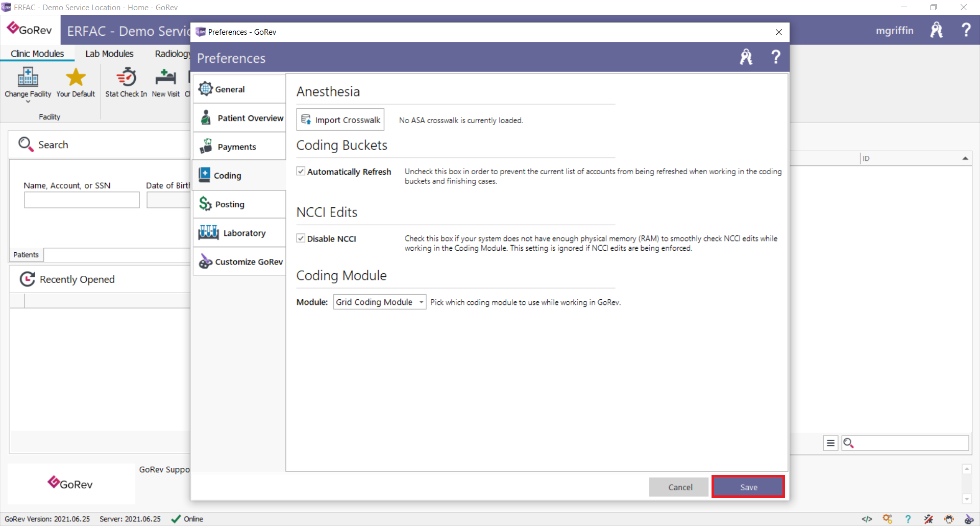Uncheck the Disable NCCI checkbox
Viewport: 980px width, 526px height.
point(301,238)
